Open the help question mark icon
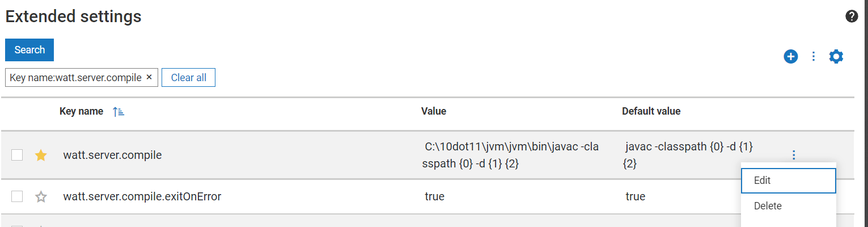Screen dimensions: 868x227 click(x=852, y=16)
